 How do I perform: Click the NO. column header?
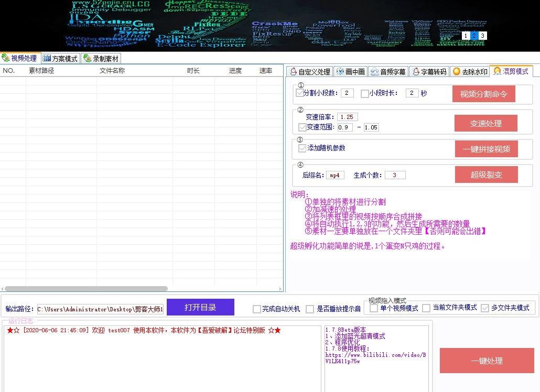[x=13, y=71]
